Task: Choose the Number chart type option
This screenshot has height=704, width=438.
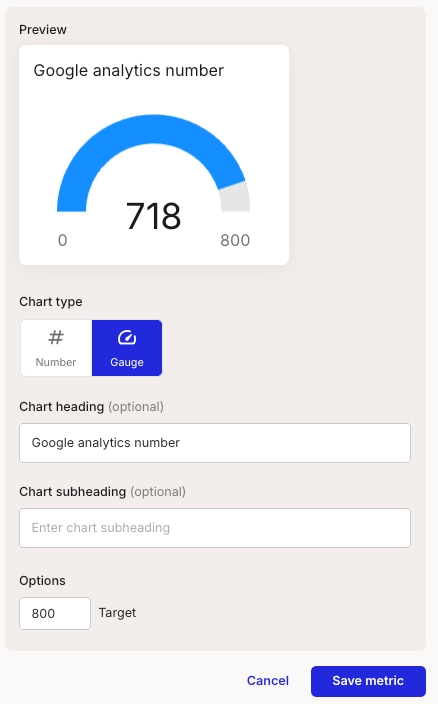Action: pos(56,348)
